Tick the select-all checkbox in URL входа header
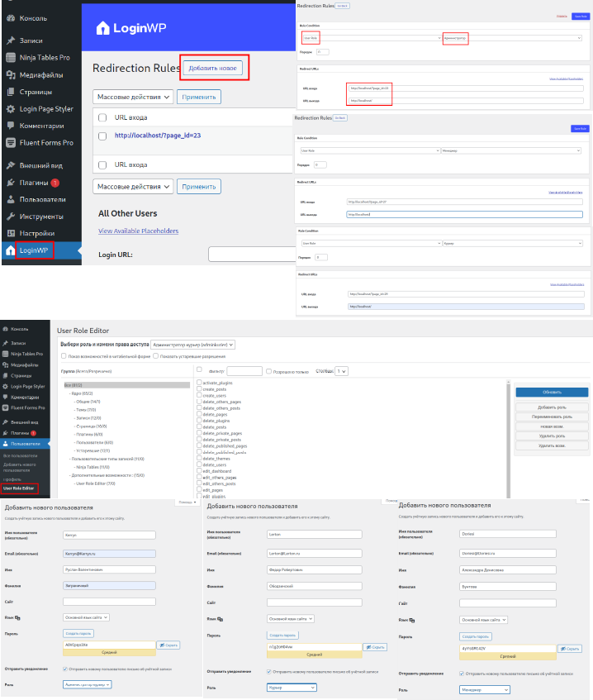 [102, 117]
